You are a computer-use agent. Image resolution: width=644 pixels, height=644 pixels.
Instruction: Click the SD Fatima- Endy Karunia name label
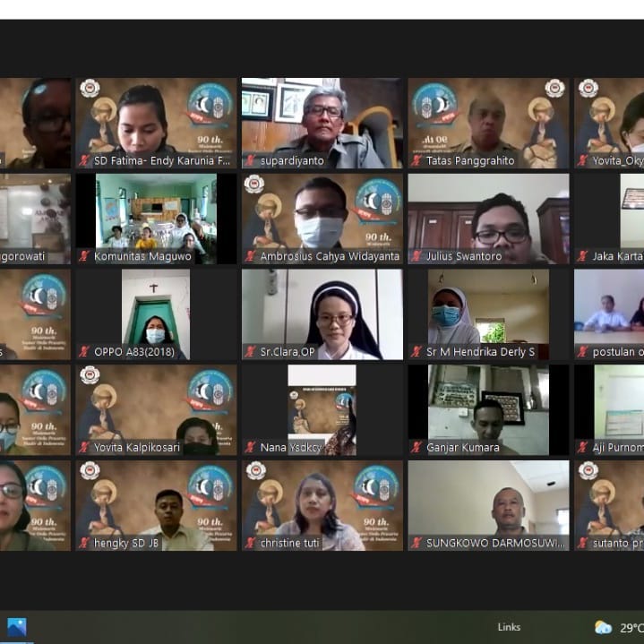pos(162,161)
